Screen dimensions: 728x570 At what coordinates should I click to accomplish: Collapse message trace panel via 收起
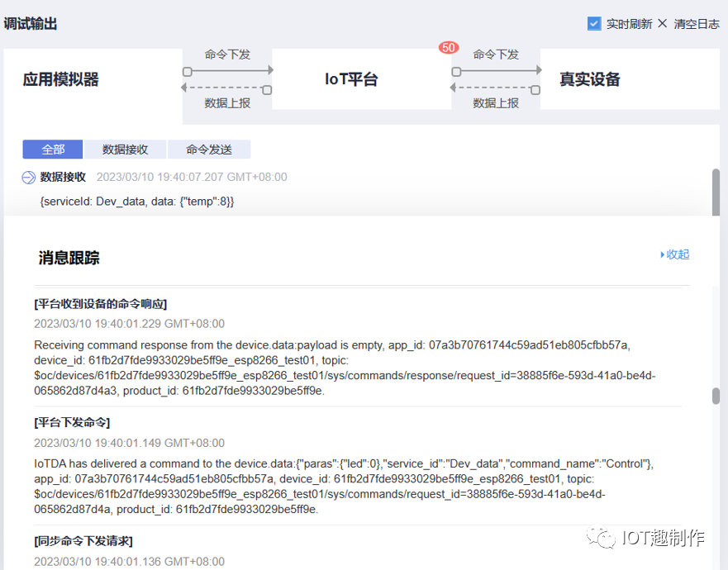click(x=675, y=254)
